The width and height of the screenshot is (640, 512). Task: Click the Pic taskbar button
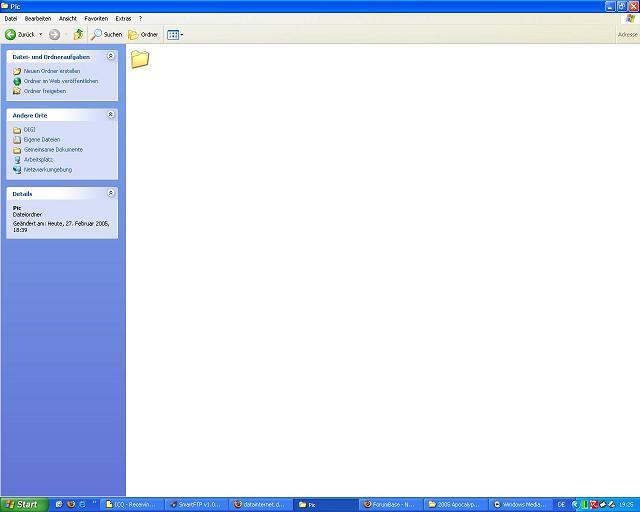326,505
